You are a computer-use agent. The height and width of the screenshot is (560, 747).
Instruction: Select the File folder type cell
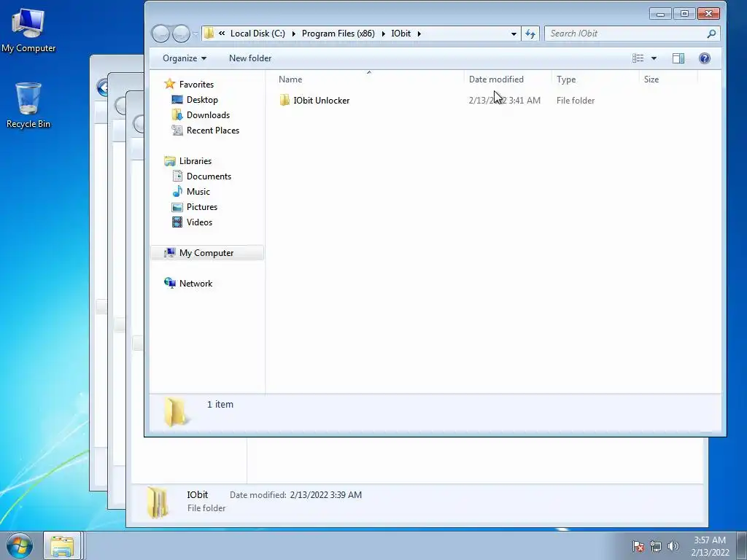(576, 101)
